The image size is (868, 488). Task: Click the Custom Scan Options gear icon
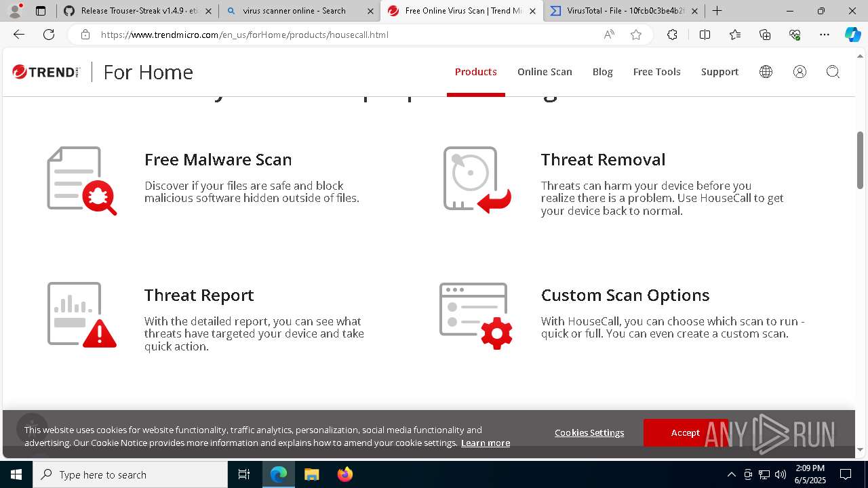point(476,316)
